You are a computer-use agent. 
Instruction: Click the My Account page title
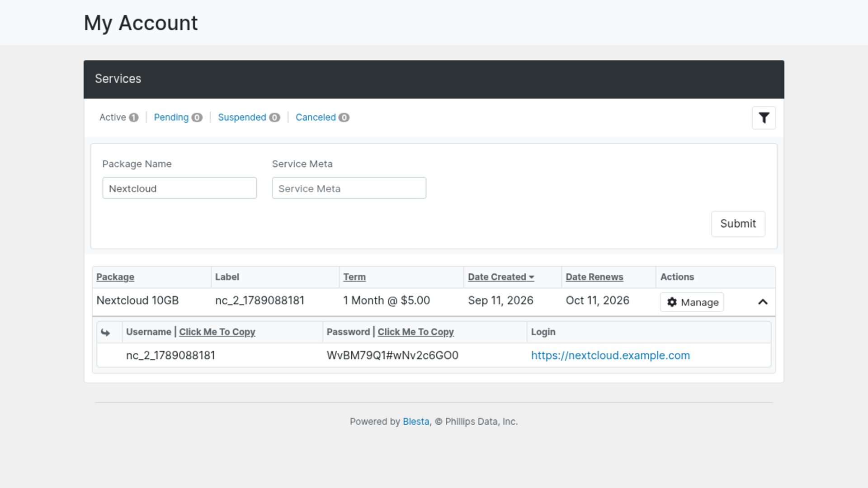[141, 23]
